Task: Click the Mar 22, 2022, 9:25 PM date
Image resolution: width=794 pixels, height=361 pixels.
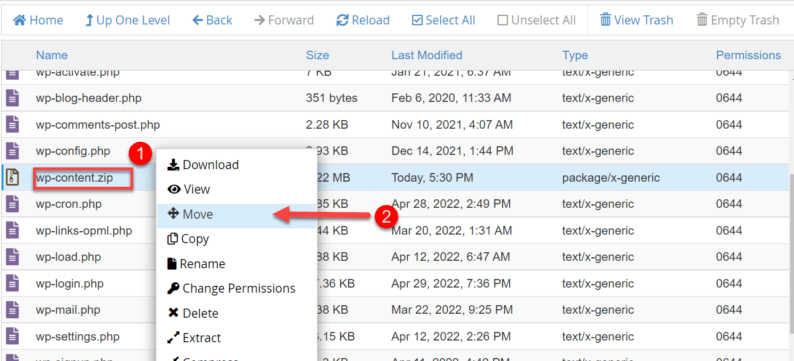Action: tap(452, 309)
